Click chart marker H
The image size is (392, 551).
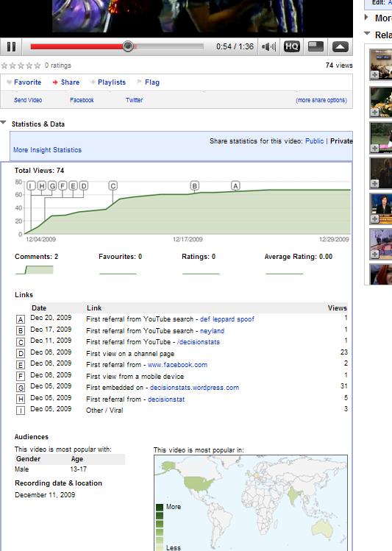42,186
